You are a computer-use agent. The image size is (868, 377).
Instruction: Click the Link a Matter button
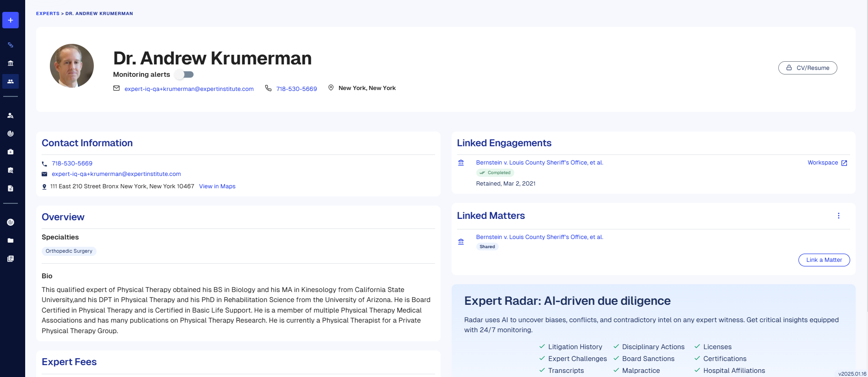pyautogui.click(x=824, y=260)
